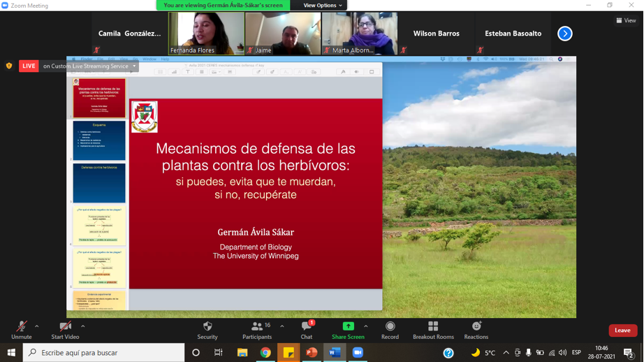Viewport: 644px width, 362px height.
Task: Leave the meeting
Action: pos(622,331)
